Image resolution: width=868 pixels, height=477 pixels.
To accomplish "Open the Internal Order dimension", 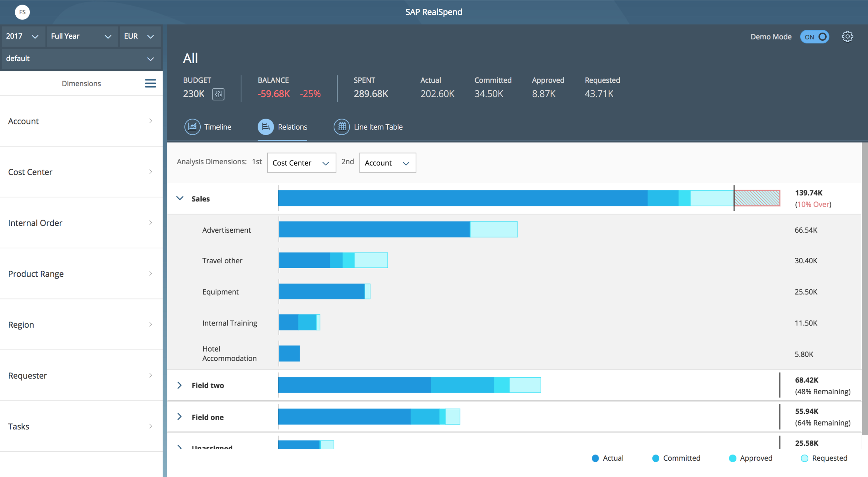I will 81,223.
